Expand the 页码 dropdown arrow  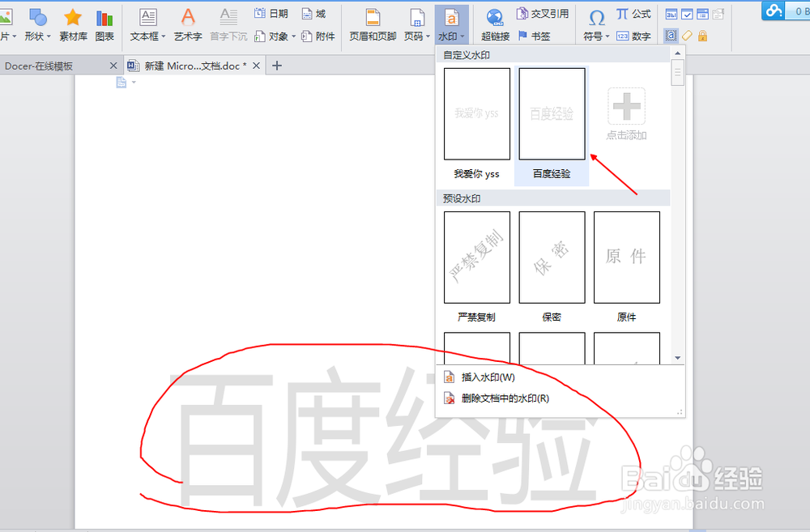tap(428, 36)
